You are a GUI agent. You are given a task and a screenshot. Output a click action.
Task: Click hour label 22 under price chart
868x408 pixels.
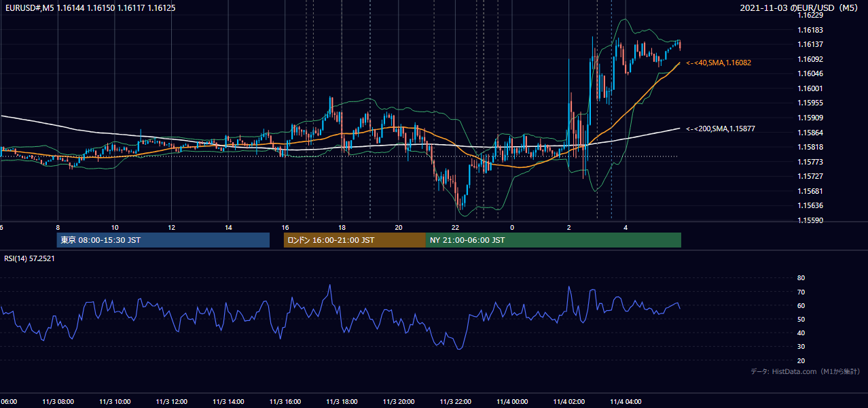[455, 228]
